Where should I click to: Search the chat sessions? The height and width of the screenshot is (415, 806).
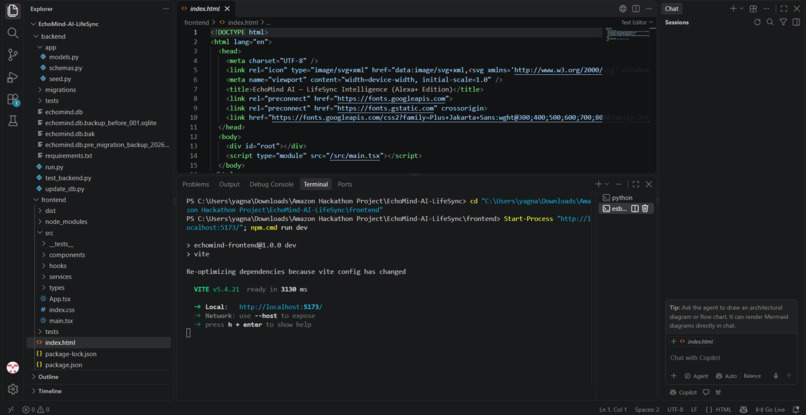770,22
